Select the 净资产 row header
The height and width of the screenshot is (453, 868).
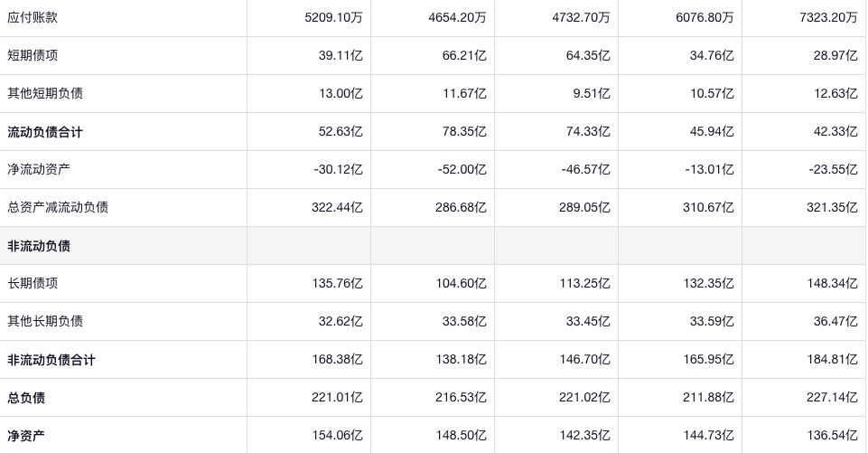tap(26, 436)
